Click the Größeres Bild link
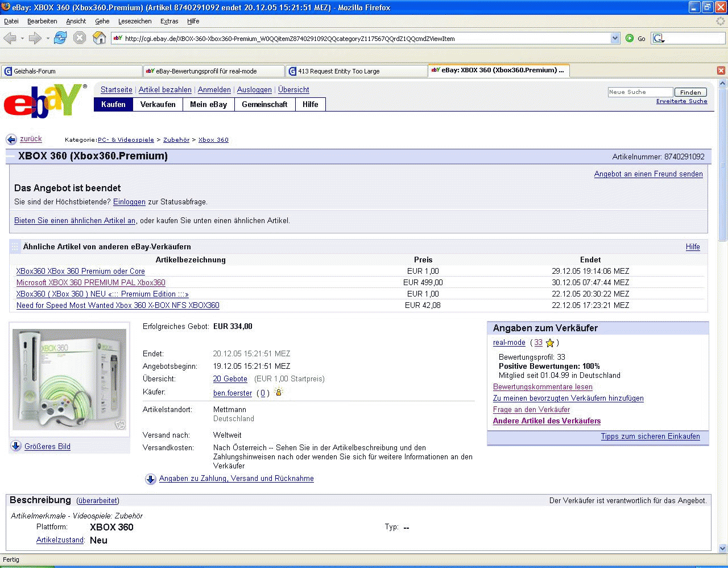The height and width of the screenshot is (568, 728). 47,447
